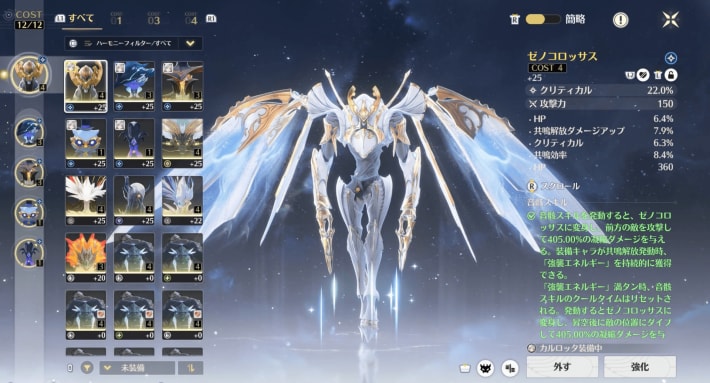Viewport: 710px width, 383px height.
Task: Open the ハーモニーフィルター/すべて dropdown
Action: (134, 43)
